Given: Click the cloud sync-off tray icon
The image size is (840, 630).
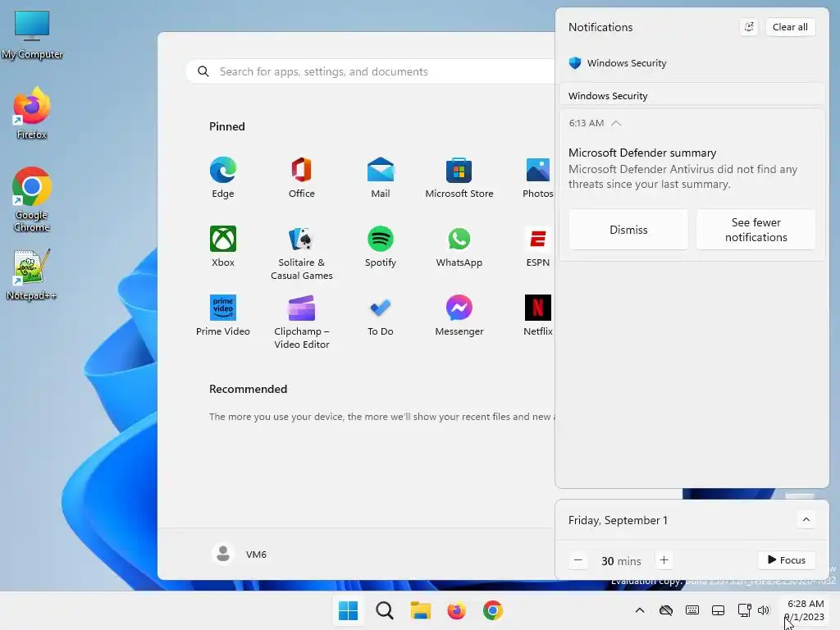Looking at the screenshot, I should click(x=666, y=610).
